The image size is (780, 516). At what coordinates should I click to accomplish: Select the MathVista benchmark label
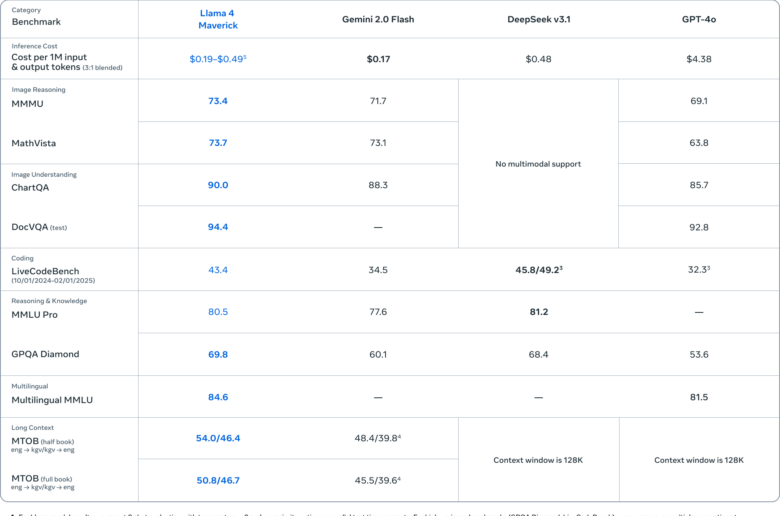pos(34,143)
